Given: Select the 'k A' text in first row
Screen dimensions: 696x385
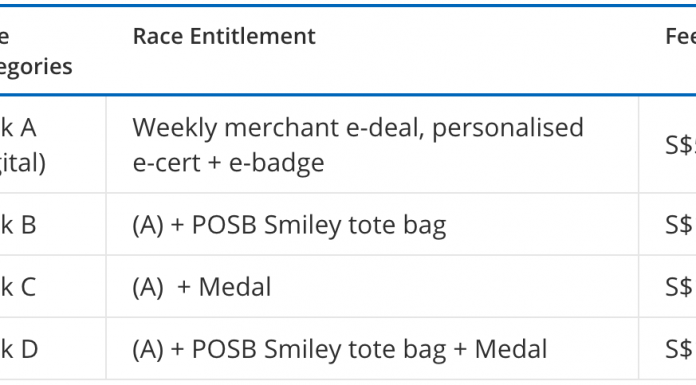Looking at the screenshot, I should point(18,128).
